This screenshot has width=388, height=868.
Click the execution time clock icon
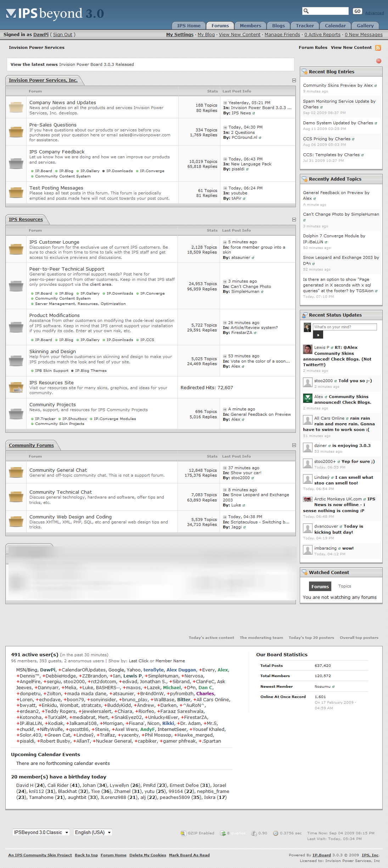[276, 833]
